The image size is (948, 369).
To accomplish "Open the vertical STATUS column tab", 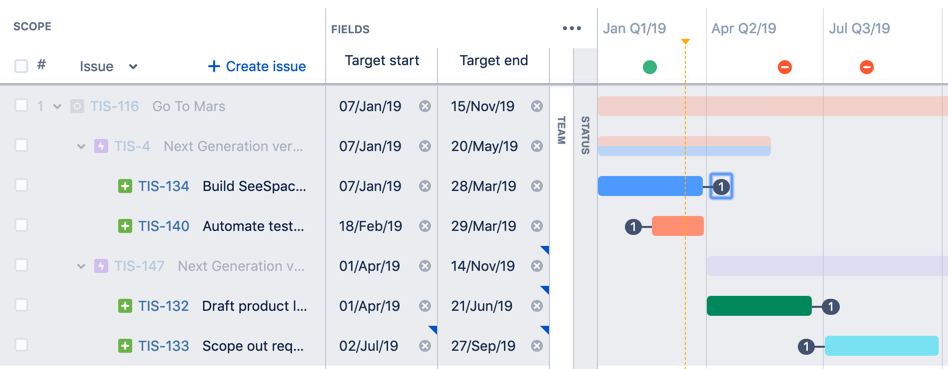I will (x=585, y=135).
